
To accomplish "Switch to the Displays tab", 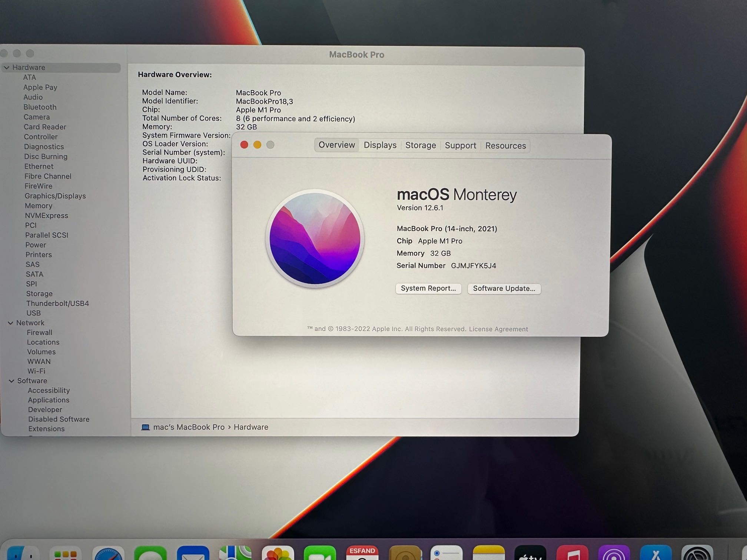I will [380, 145].
